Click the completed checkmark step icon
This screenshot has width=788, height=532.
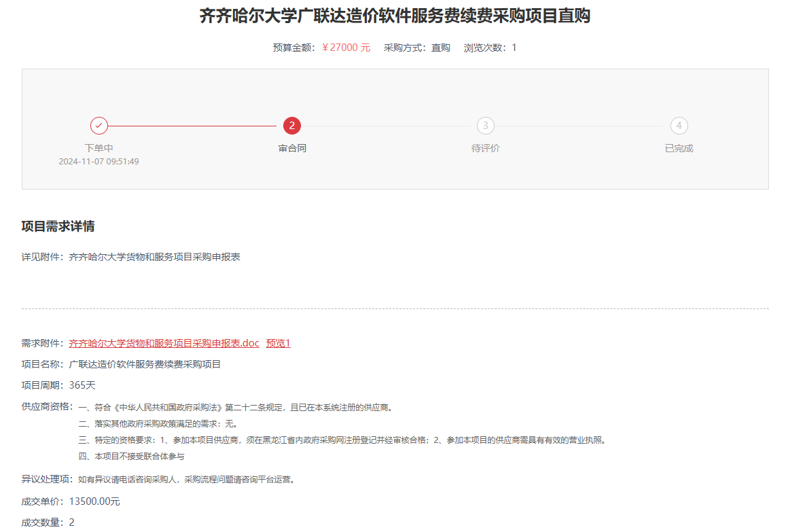point(99,126)
